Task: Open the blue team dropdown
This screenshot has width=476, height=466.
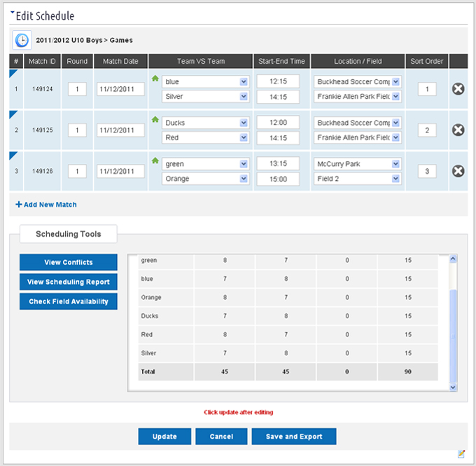Action: pyautogui.click(x=206, y=81)
